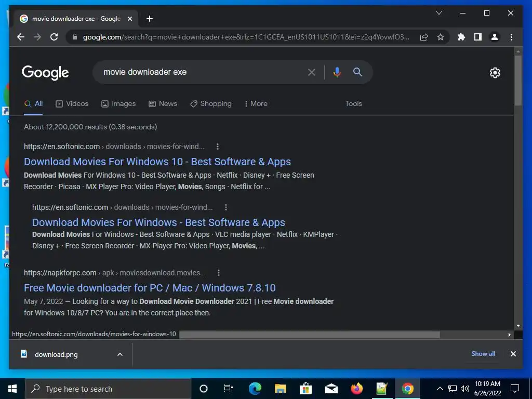Image resolution: width=532 pixels, height=399 pixels.
Task: Click horizontal scrollbar right arrow
Action: 509,335
